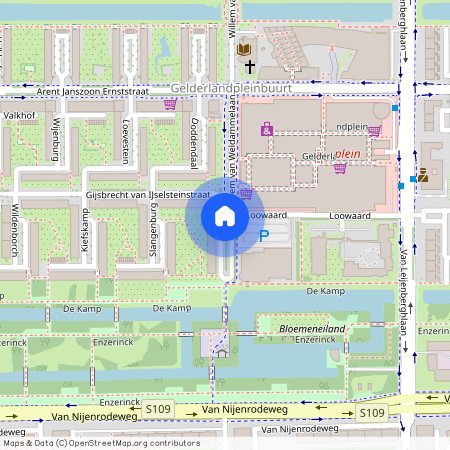Click the Gelderlandpleinbuurt neighbourhood label
Viewport: 450px width, 450px height.
pos(231,88)
